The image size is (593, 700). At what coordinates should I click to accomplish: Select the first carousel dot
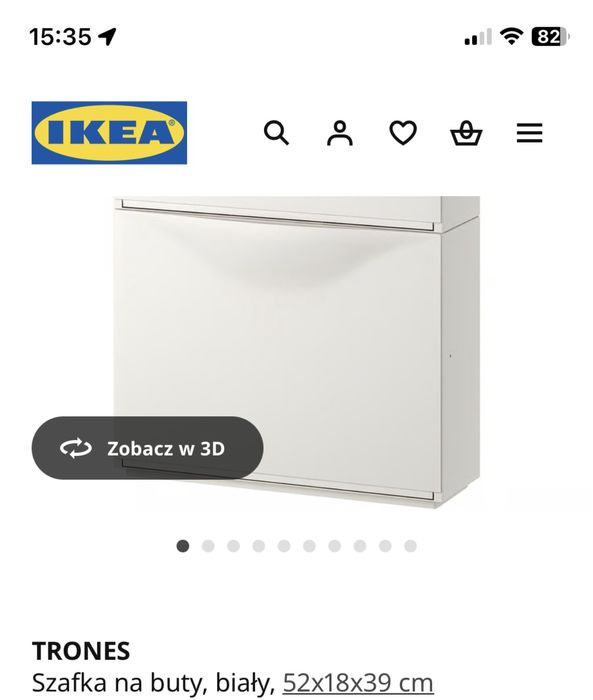183,546
